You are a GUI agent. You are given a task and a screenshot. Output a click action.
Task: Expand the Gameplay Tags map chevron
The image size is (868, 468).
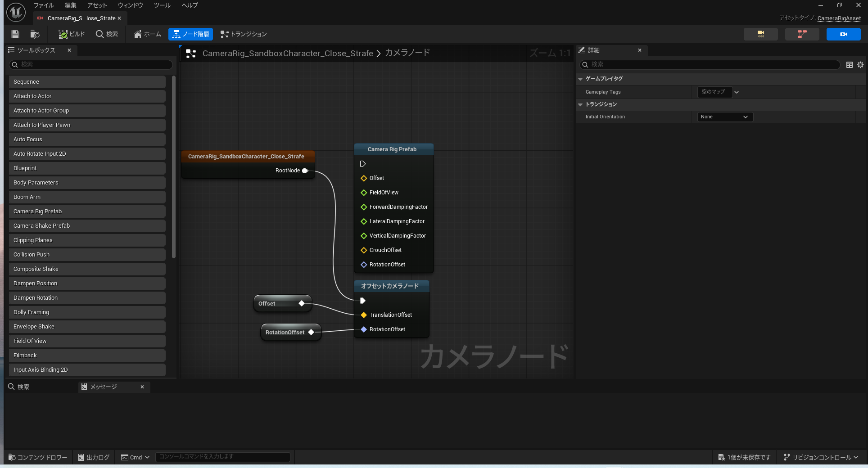click(737, 92)
